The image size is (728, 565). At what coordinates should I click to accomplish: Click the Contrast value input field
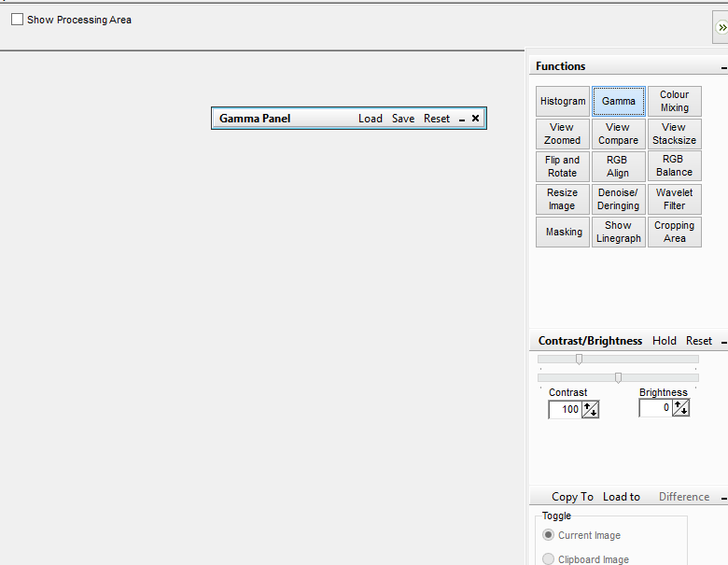[x=565, y=409]
